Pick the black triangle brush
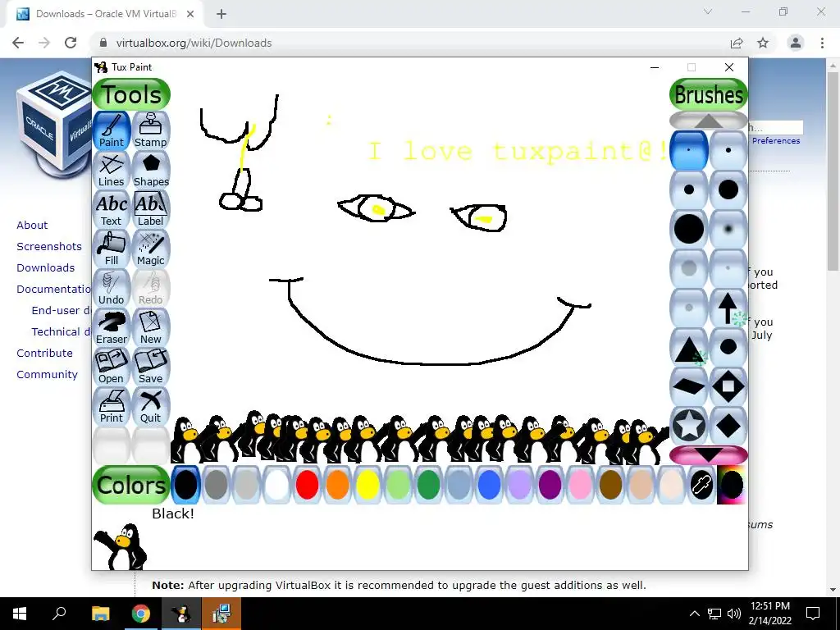The image size is (840, 630). click(689, 347)
